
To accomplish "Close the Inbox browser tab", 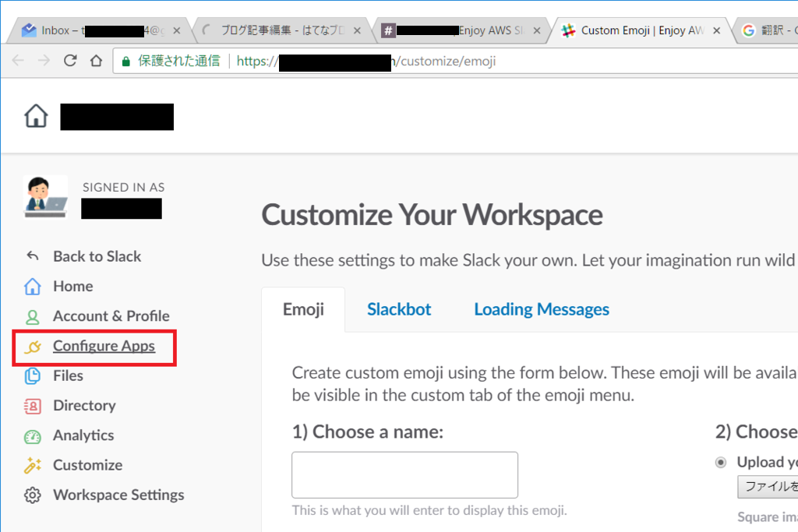I will (x=177, y=31).
